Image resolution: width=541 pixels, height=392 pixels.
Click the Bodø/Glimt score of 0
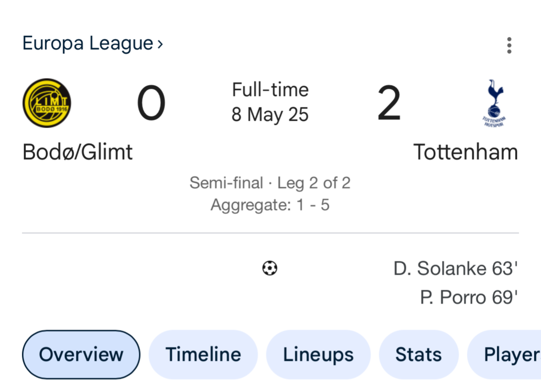(x=151, y=103)
